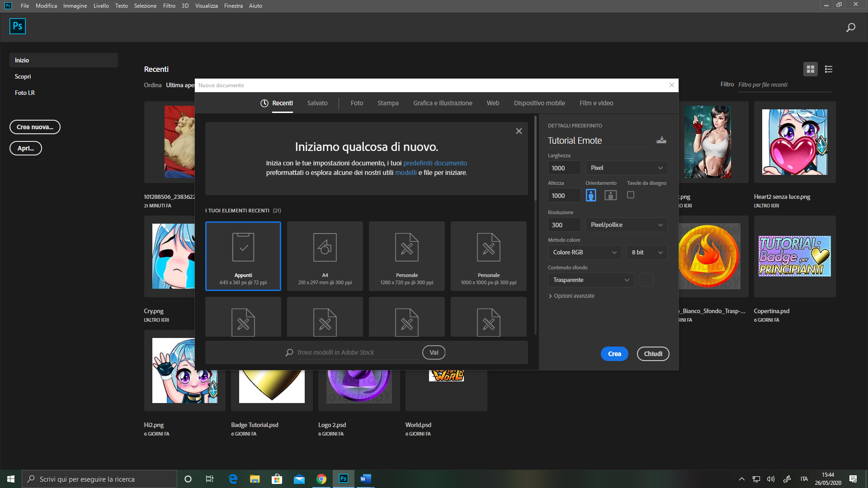Open resolution unit Pixel/pollice dropdown
The width and height of the screenshot is (868, 488).
click(627, 225)
